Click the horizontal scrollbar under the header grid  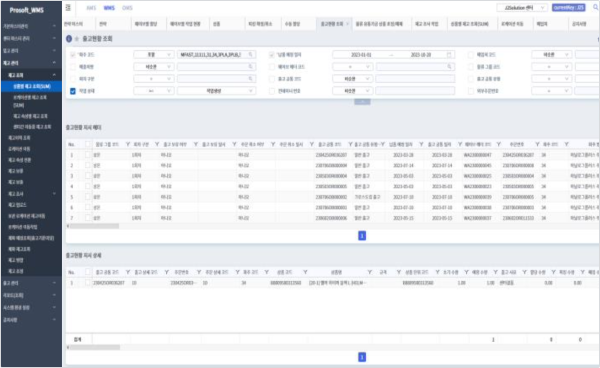click(x=94, y=226)
